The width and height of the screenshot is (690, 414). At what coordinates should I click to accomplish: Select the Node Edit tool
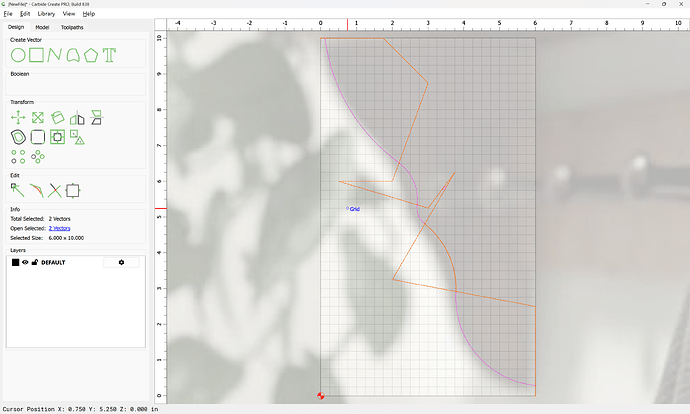coord(18,189)
